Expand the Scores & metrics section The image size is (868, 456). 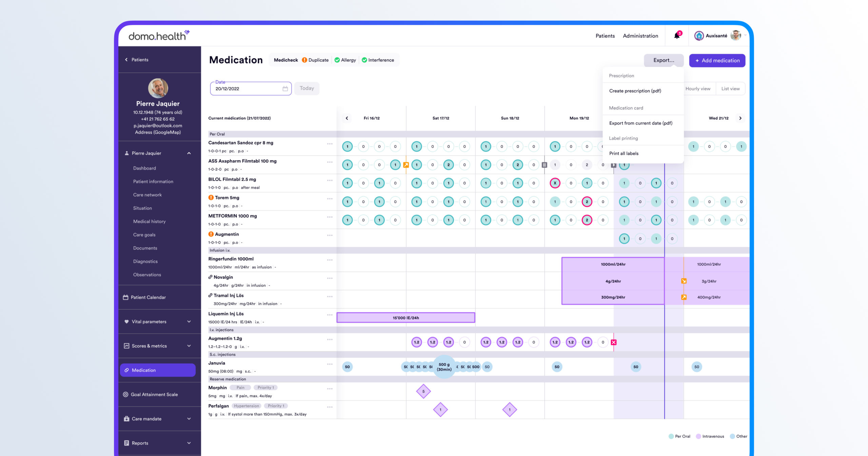189,346
